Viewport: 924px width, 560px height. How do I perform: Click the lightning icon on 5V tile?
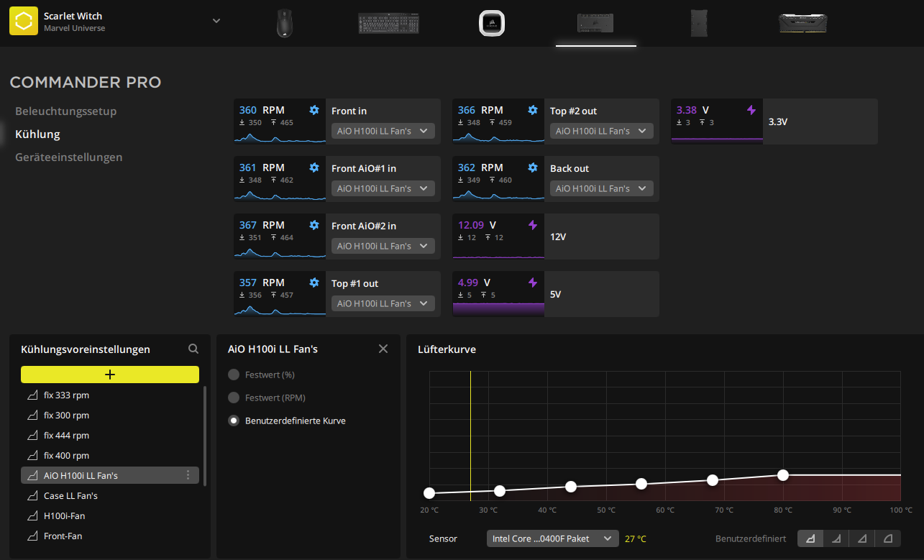pos(533,283)
